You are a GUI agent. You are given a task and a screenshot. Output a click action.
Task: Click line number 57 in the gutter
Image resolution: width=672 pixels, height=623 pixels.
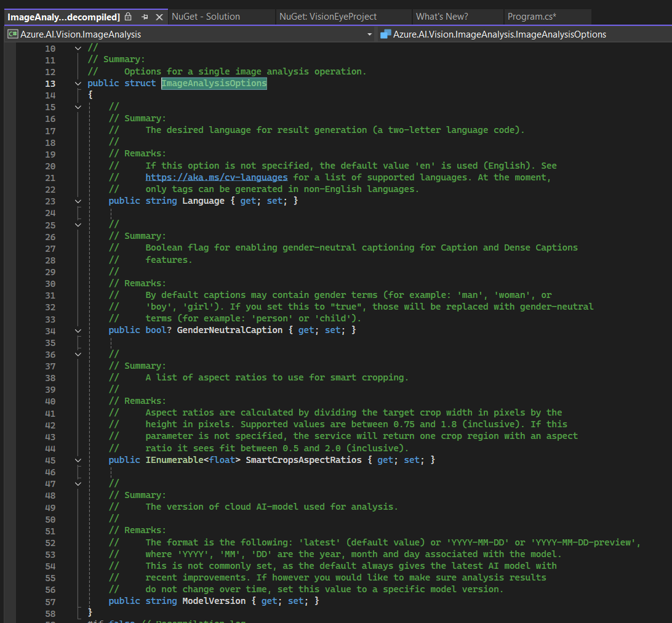pyautogui.click(x=50, y=601)
